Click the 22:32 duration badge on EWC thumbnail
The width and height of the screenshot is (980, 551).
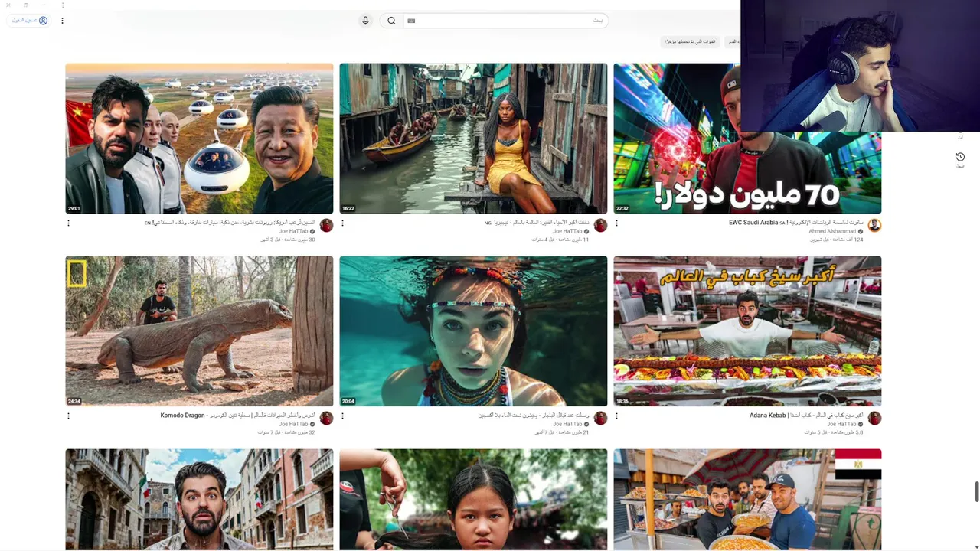point(622,208)
